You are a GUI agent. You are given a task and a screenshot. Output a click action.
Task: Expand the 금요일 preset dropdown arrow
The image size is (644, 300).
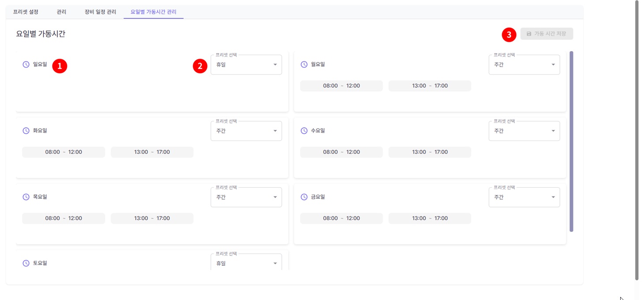[x=553, y=197]
